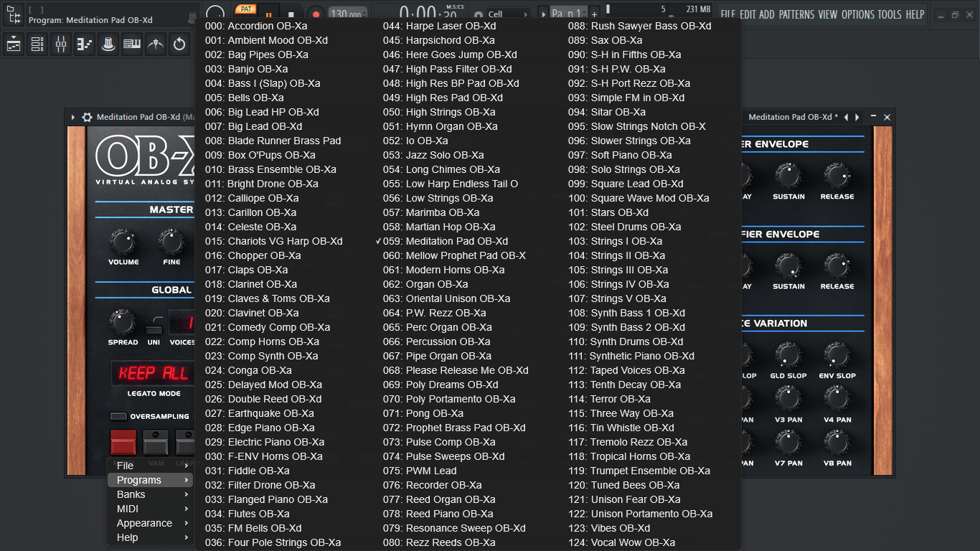The width and height of the screenshot is (980, 551).
Task: Open the HELP menu in menu bar
Action: (x=915, y=14)
